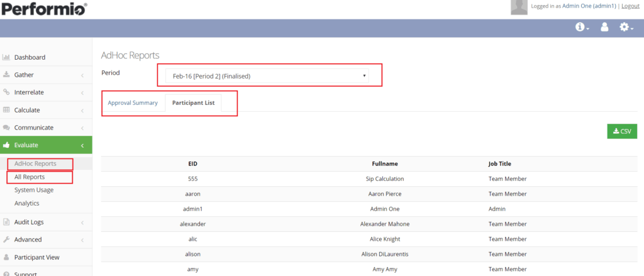Click the Evaluate thumbs-up icon
644x276 pixels.
[x=6, y=145]
